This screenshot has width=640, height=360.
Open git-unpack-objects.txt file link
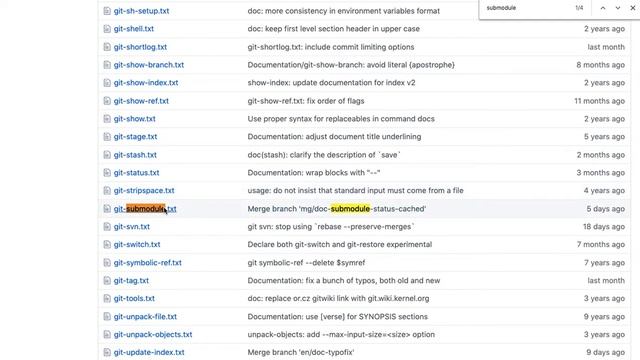point(153,334)
